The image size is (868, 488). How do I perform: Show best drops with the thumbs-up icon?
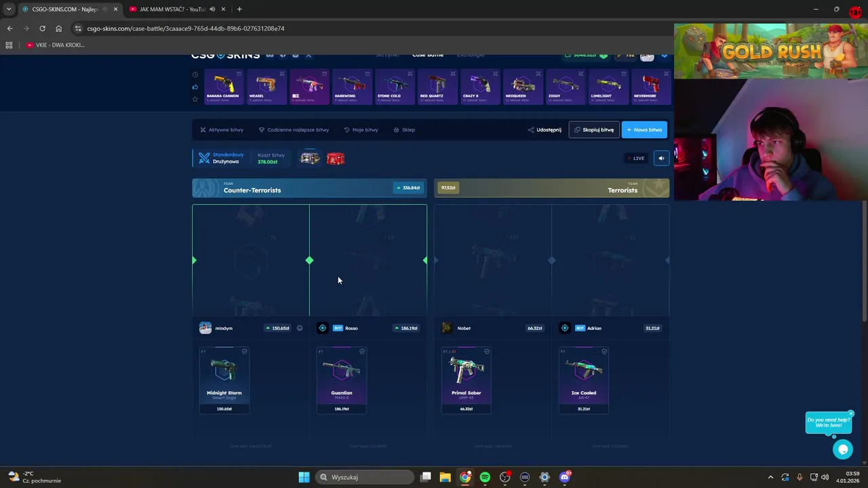(x=195, y=87)
